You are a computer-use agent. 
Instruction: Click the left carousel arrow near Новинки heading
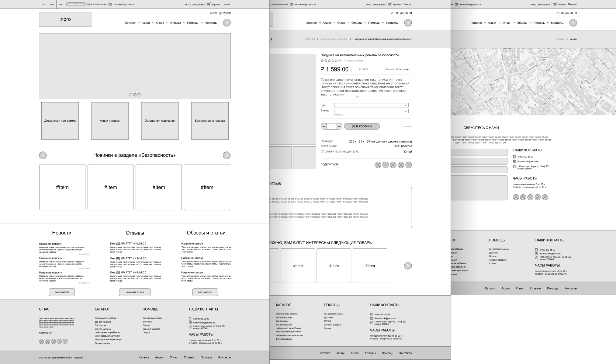pos(43,155)
